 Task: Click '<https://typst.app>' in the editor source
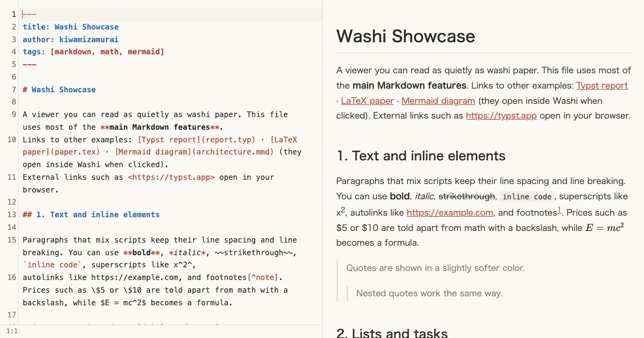click(171, 177)
